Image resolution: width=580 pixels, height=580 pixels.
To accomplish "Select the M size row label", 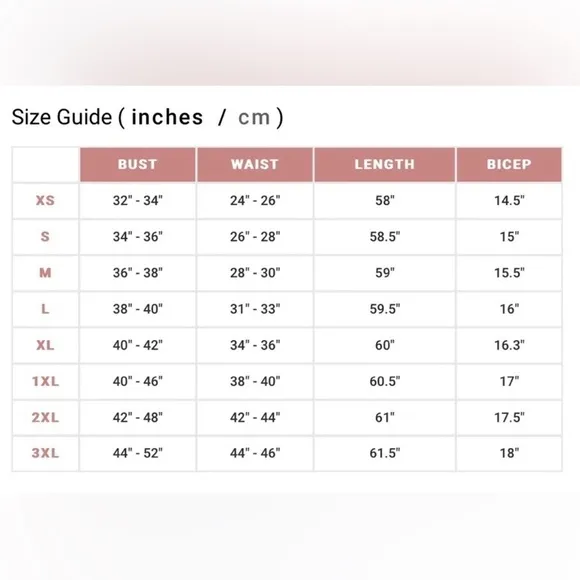I will [x=45, y=273].
